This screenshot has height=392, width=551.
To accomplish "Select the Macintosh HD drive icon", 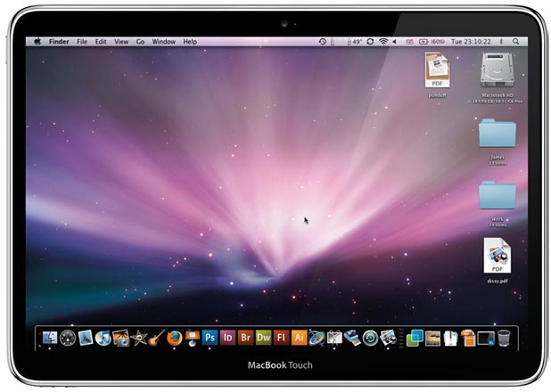I will tap(498, 69).
